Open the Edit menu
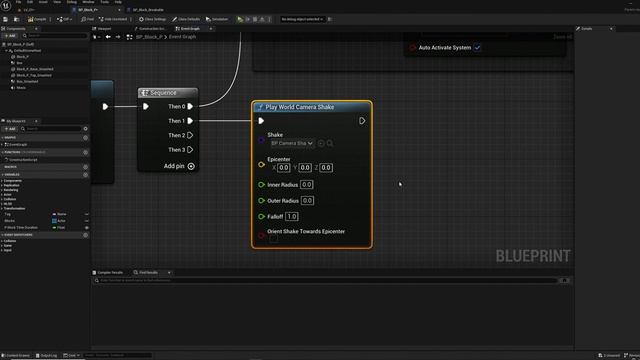Image resolution: width=640 pixels, height=360 pixels. pos(30,2)
